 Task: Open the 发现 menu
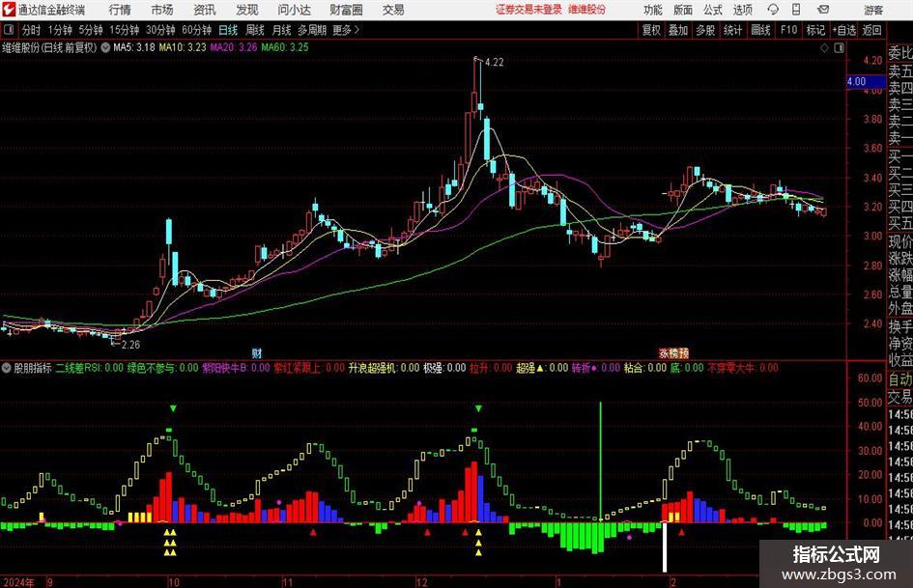pyautogui.click(x=247, y=10)
